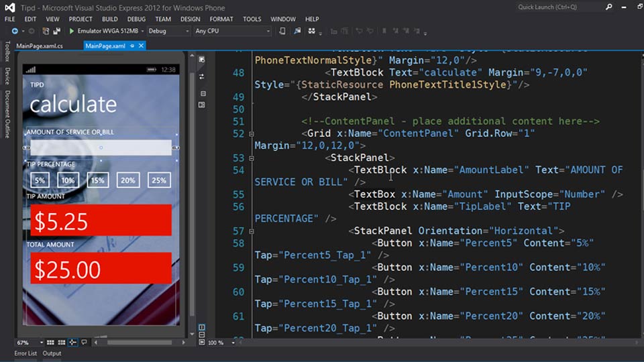Click the Quick Launch search field
The width and height of the screenshot is (644, 362).
point(559,7)
